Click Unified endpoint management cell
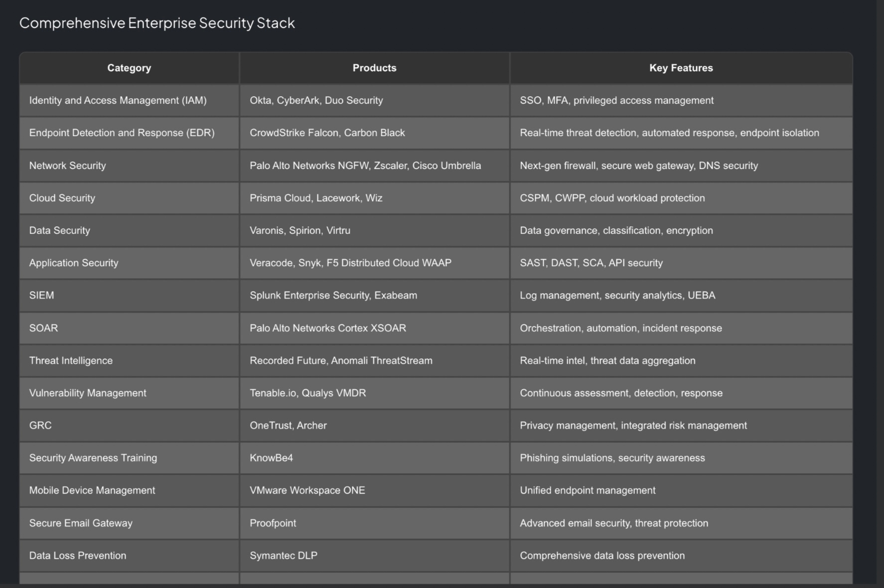 click(681, 490)
